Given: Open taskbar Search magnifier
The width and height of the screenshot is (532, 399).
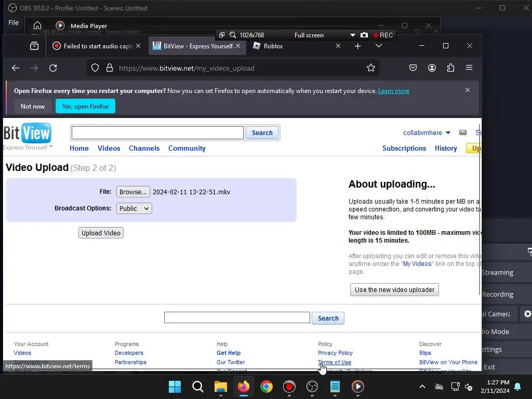Looking at the screenshot, I should [198, 387].
